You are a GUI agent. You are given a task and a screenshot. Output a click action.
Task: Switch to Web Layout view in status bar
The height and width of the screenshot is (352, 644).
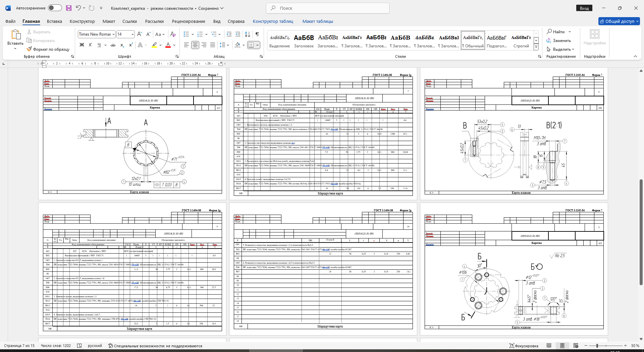coord(576,346)
